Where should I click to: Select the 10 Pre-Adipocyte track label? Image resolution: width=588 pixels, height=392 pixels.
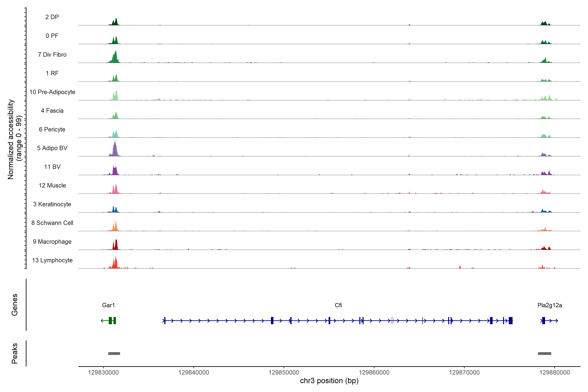click(x=52, y=92)
